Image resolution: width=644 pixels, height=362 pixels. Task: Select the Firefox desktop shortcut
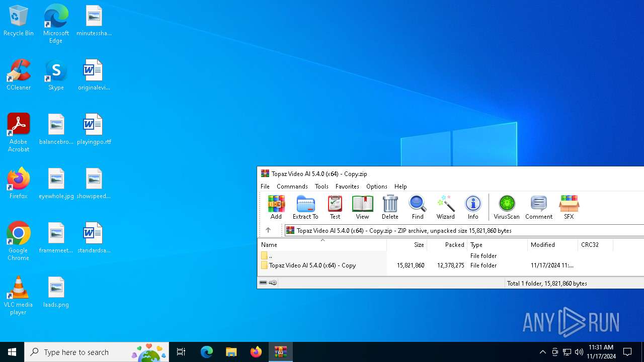(19, 183)
